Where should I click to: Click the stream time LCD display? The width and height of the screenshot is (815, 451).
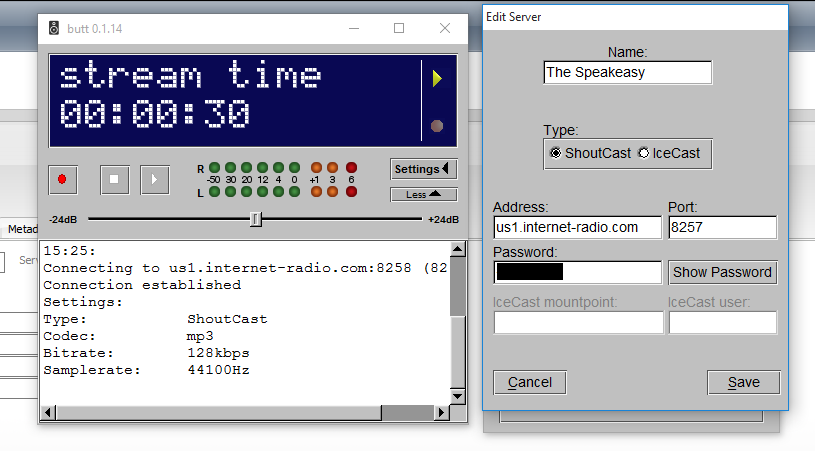(x=234, y=99)
